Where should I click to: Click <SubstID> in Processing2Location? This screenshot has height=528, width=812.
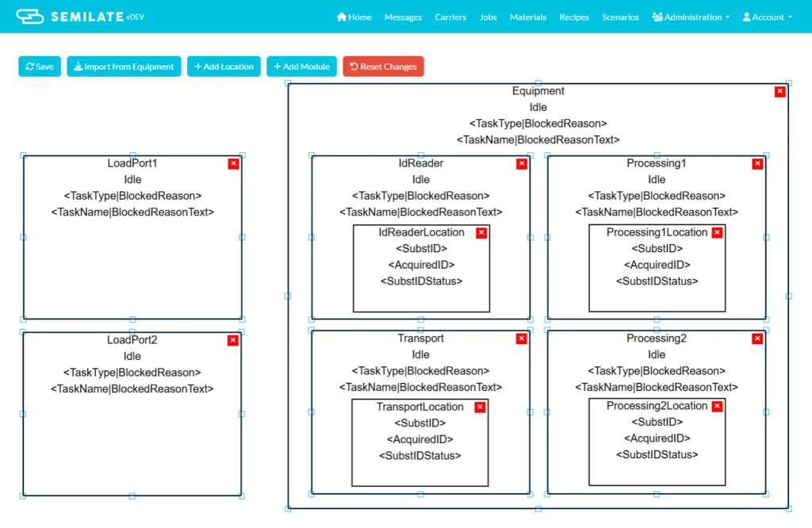click(657, 422)
